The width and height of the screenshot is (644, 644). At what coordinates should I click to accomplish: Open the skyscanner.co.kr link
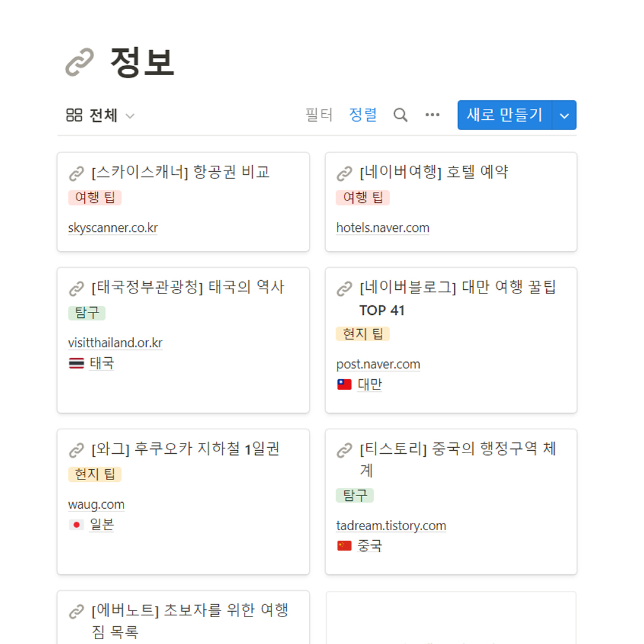click(113, 228)
